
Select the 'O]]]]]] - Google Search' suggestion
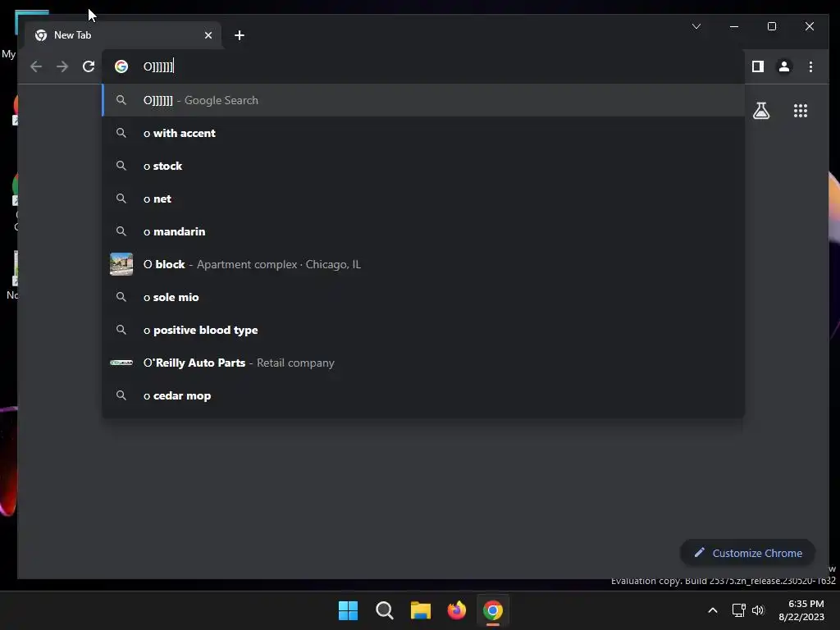click(423, 100)
